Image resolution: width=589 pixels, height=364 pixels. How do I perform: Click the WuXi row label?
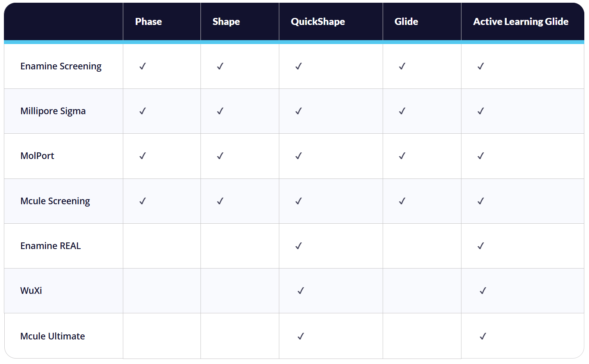[x=31, y=291]
